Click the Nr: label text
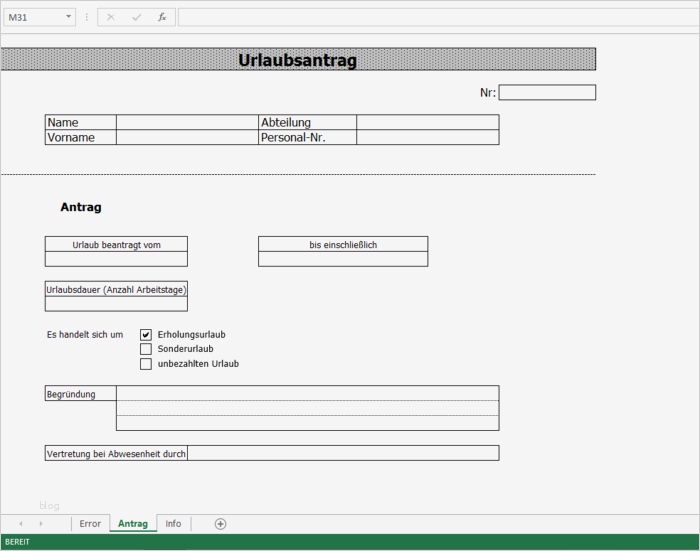 [x=488, y=92]
